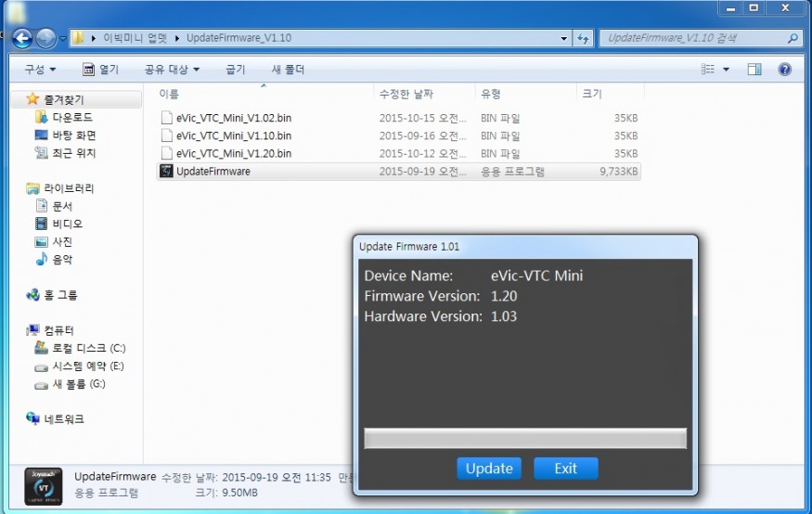Select 즐겨찾기 in the navigation pane
812x514 pixels.
click(x=63, y=99)
